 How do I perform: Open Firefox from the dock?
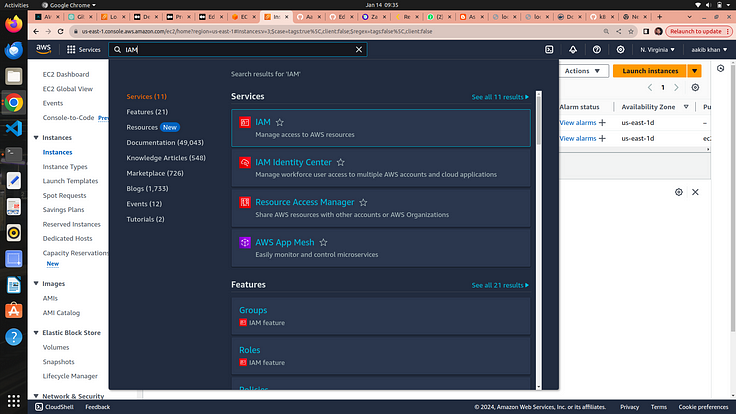coord(14,23)
